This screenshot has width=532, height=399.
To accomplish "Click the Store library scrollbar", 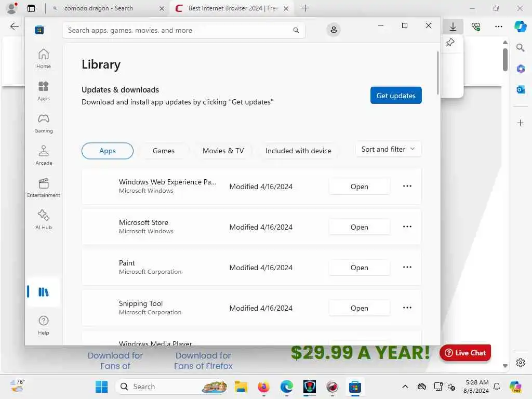I will tap(438, 73).
